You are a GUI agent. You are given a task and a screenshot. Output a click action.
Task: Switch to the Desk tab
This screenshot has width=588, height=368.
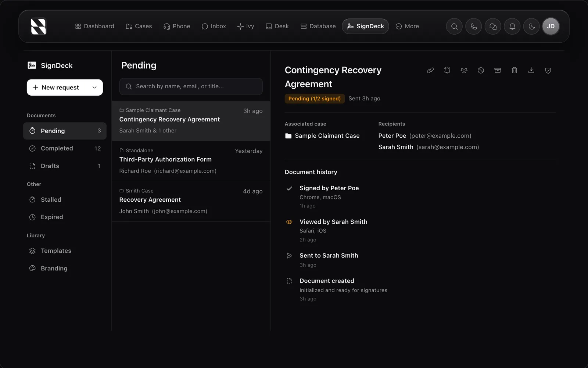(277, 26)
